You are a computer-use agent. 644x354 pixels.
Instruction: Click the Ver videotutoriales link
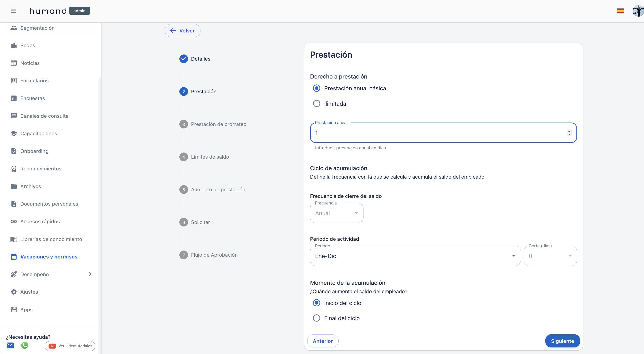[70, 346]
